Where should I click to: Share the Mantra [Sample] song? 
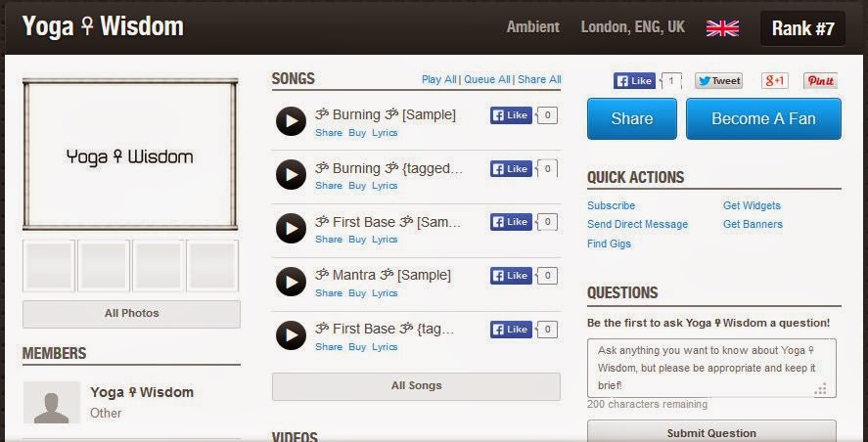(x=329, y=293)
